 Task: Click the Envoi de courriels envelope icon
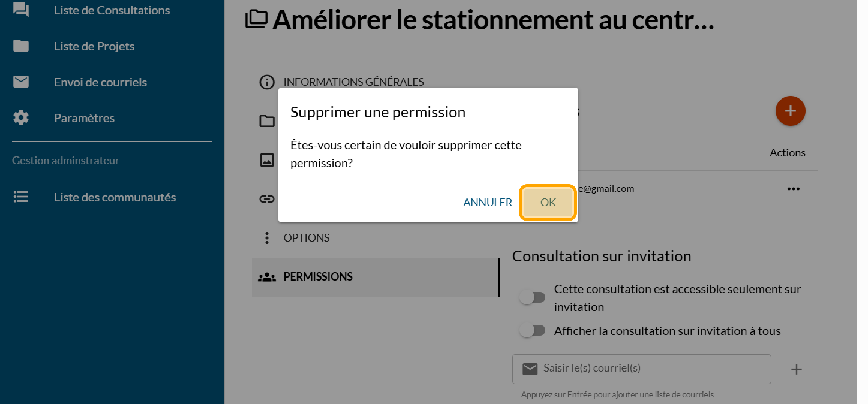(21, 82)
